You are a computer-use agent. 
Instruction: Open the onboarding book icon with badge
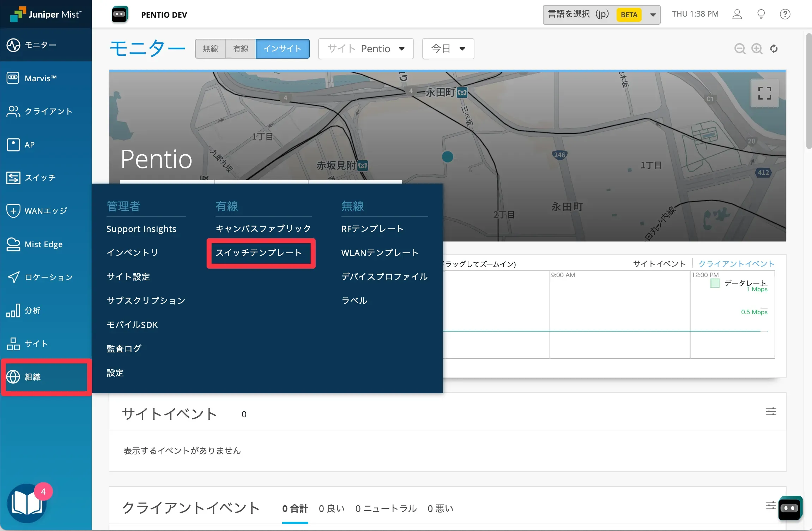27,503
